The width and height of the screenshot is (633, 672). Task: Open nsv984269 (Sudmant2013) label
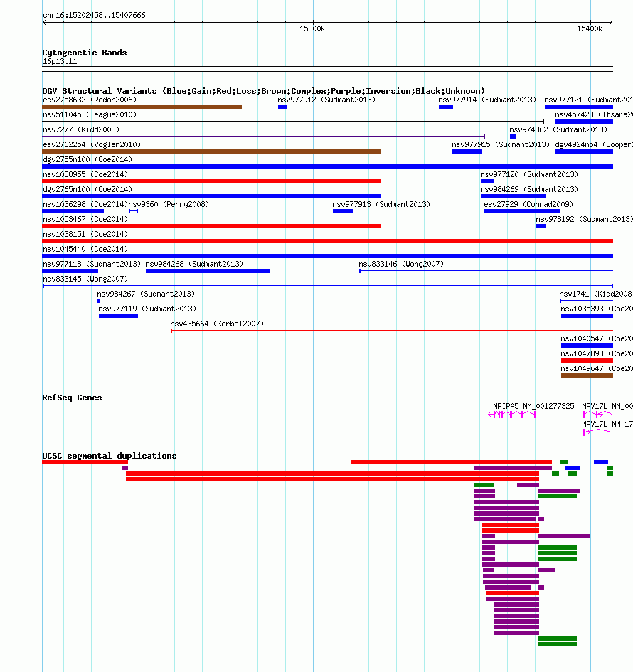click(529, 189)
